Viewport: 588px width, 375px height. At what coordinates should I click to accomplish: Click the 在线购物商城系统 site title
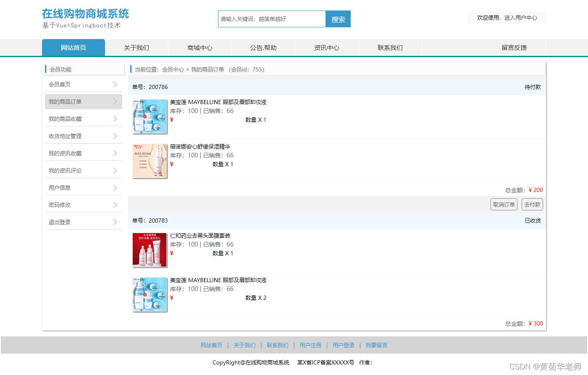[85, 14]
